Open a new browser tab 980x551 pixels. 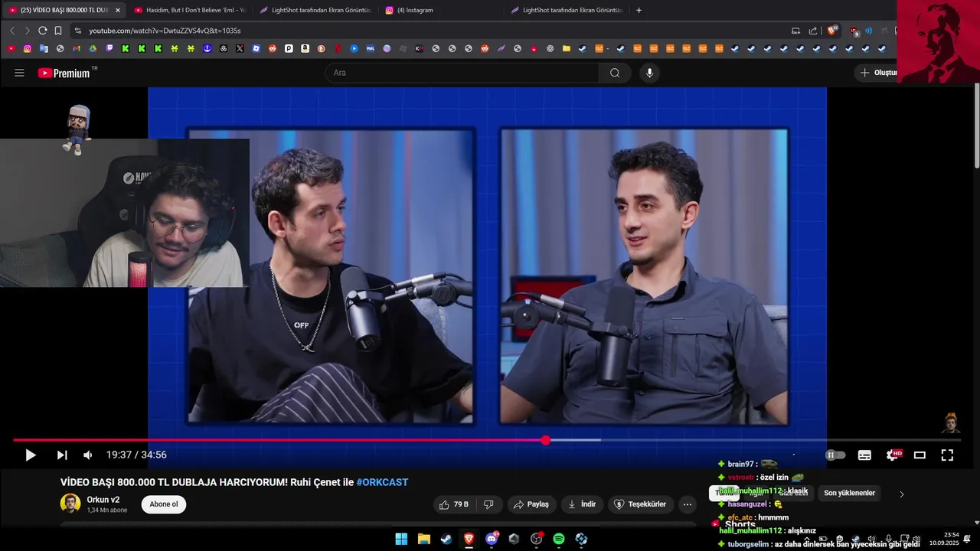tap(639, 10)
